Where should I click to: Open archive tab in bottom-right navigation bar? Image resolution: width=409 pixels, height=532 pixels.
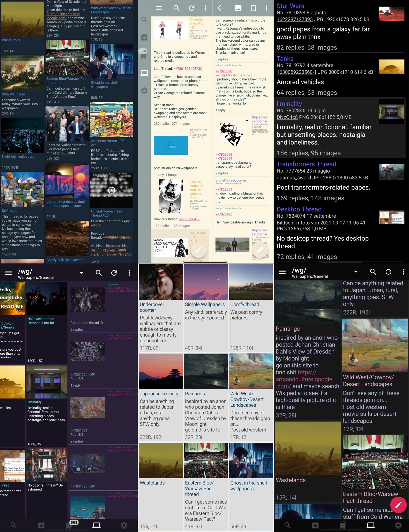(315, 525)
